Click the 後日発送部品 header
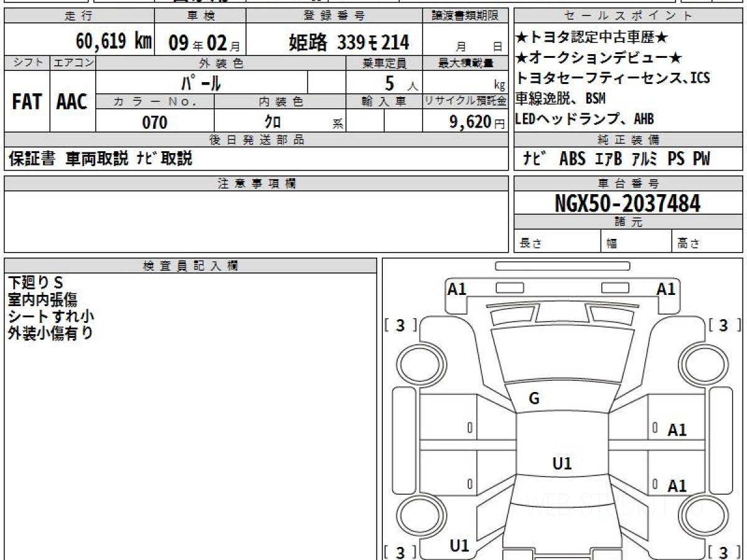747x560 pixels. click(256, 140)
